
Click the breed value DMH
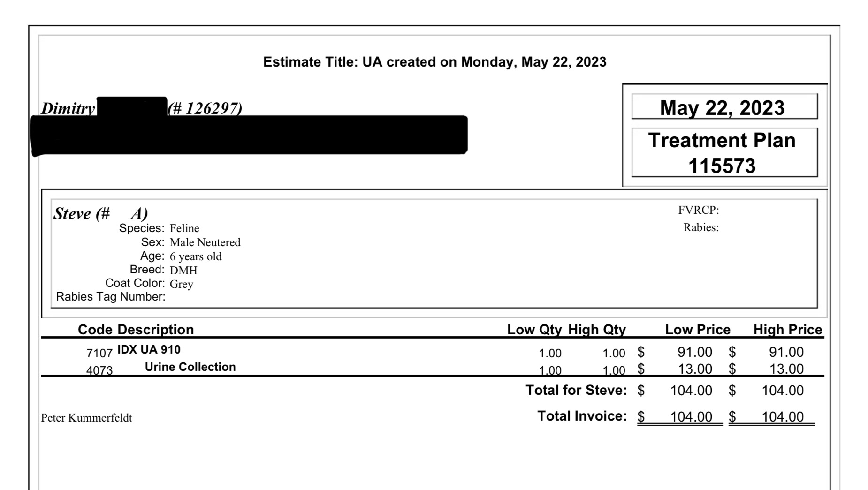point(183,271)
